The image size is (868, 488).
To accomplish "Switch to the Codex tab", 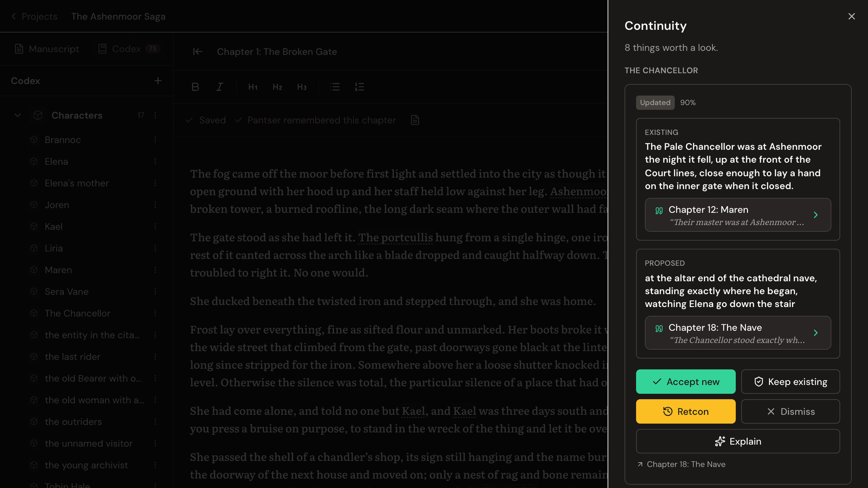I will coord(129,49).
